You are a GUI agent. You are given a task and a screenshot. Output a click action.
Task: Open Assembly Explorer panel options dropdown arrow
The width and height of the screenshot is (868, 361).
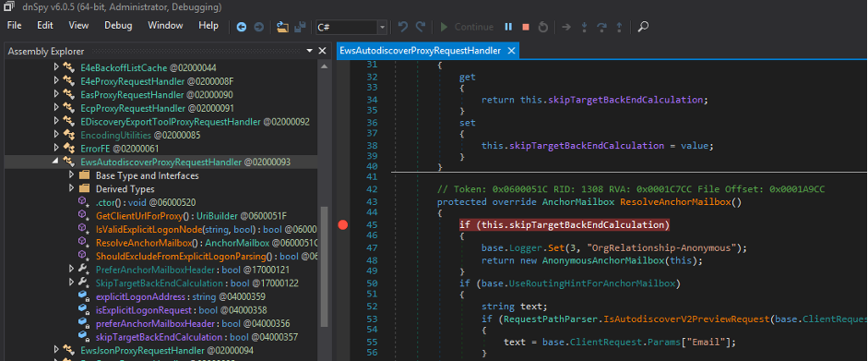coord(309,51)
